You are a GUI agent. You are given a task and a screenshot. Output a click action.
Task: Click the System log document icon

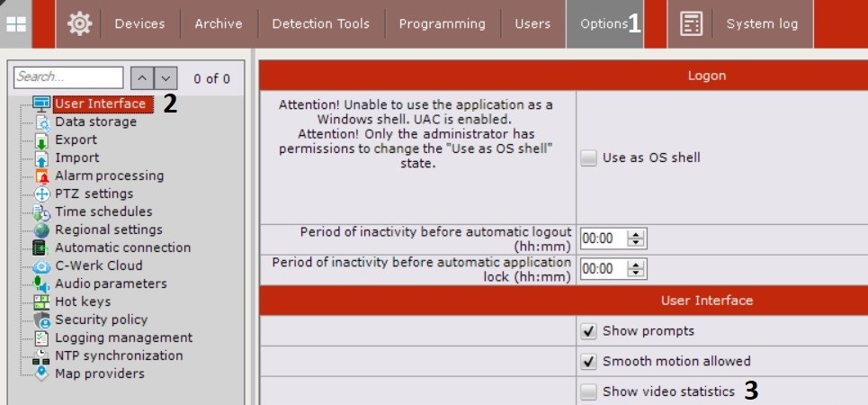691,24
